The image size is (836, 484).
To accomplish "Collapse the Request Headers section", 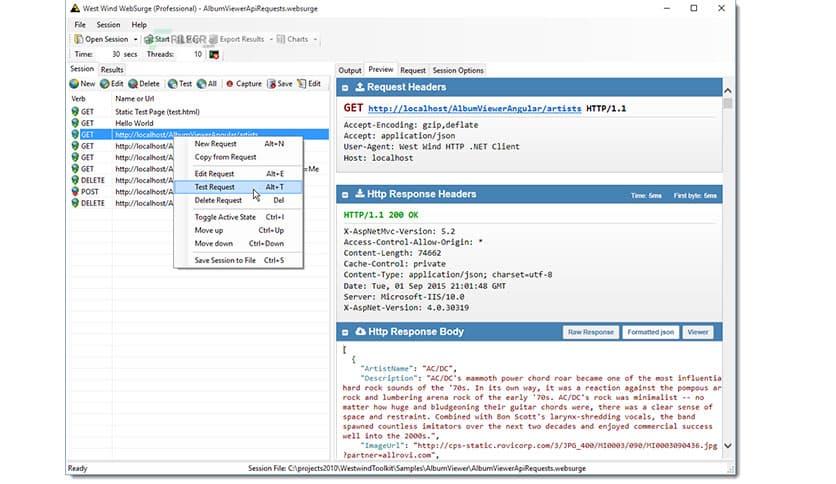I will pyautogui.click(x=359, y=87).
